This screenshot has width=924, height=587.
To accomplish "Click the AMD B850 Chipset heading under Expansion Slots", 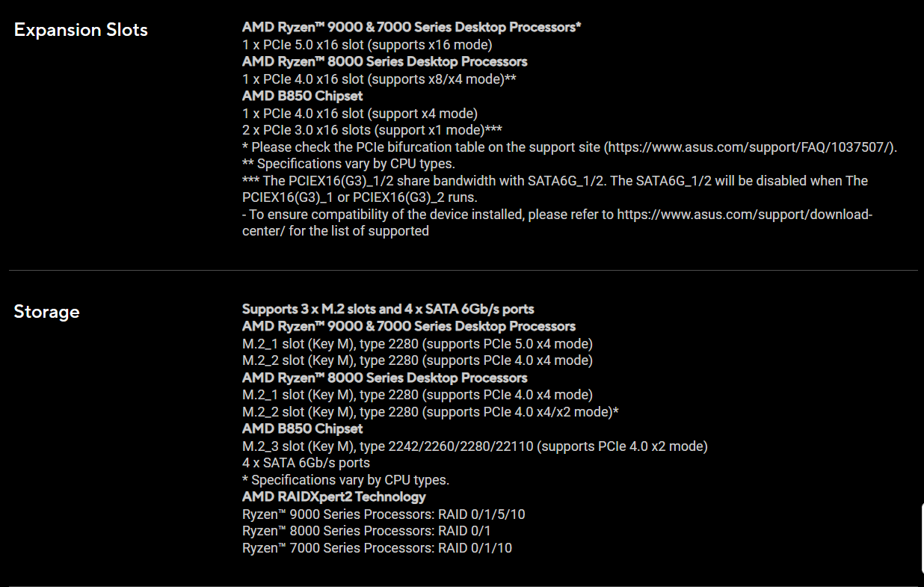I will tap(302, 96).
